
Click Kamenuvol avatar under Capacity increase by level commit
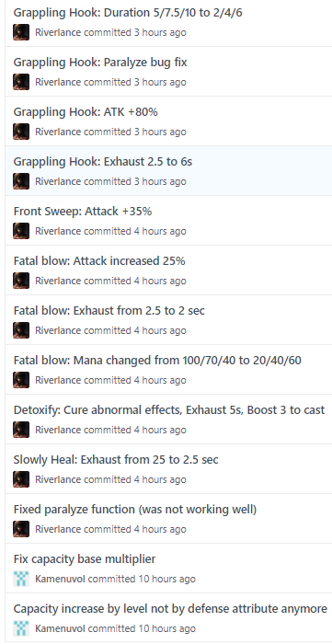tap(21, 628)
